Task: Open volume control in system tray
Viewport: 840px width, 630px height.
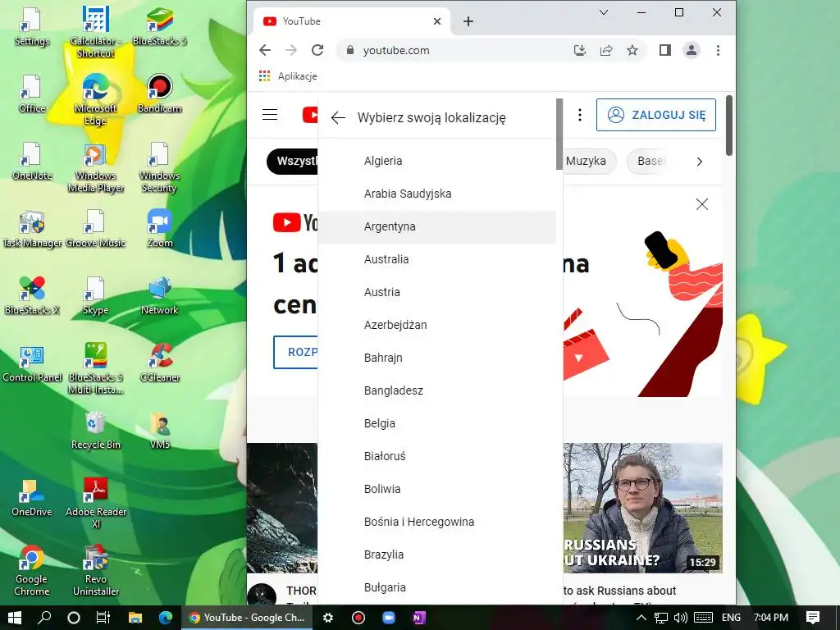Action: (680, 618)
